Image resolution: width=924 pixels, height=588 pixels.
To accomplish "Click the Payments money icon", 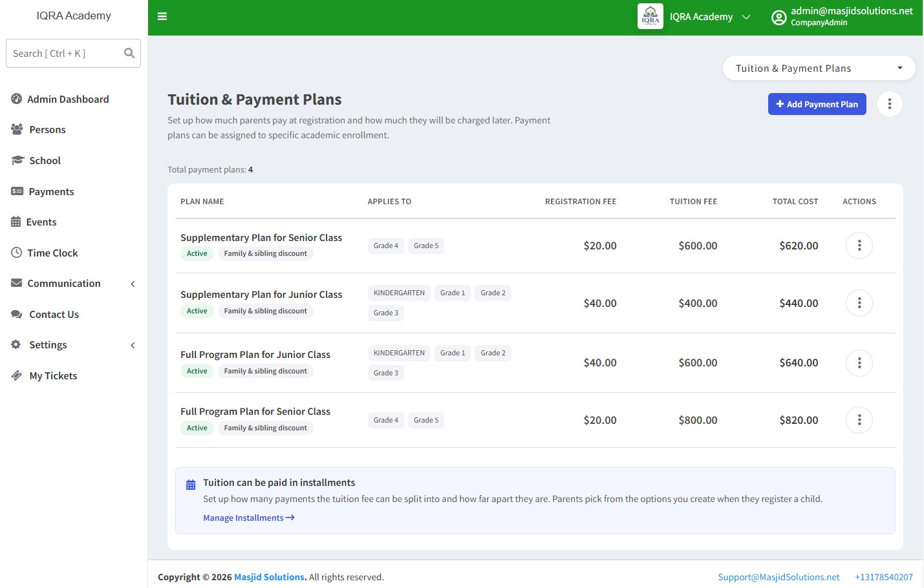I will (x=17, y=191).
